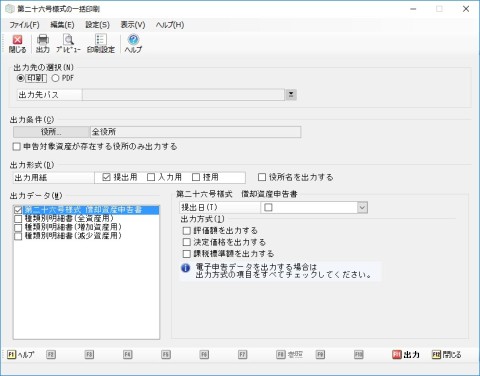Check the 控用 checkbox

(x=196, y=177)
